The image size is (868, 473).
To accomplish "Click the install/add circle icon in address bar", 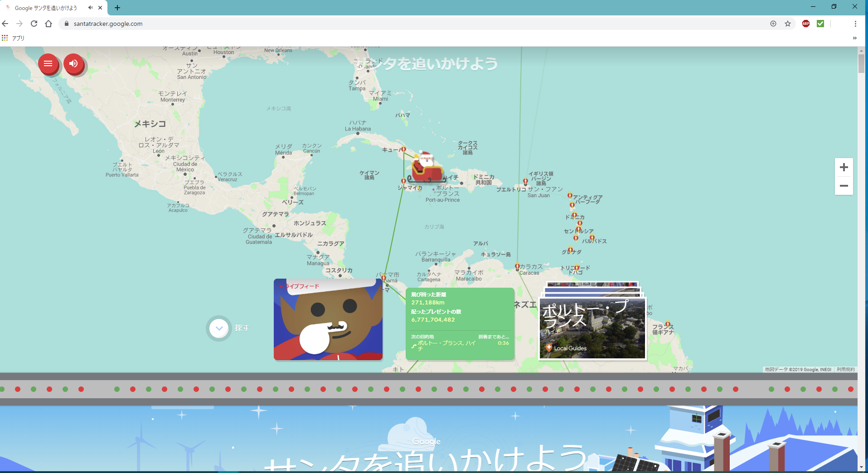I will (773, 24).
